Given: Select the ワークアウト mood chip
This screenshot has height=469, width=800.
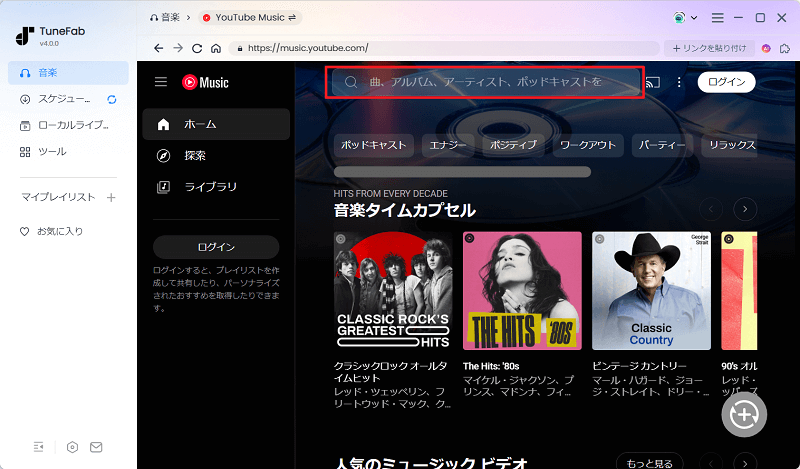Looking at the screenshot, I should coord(588,145).
